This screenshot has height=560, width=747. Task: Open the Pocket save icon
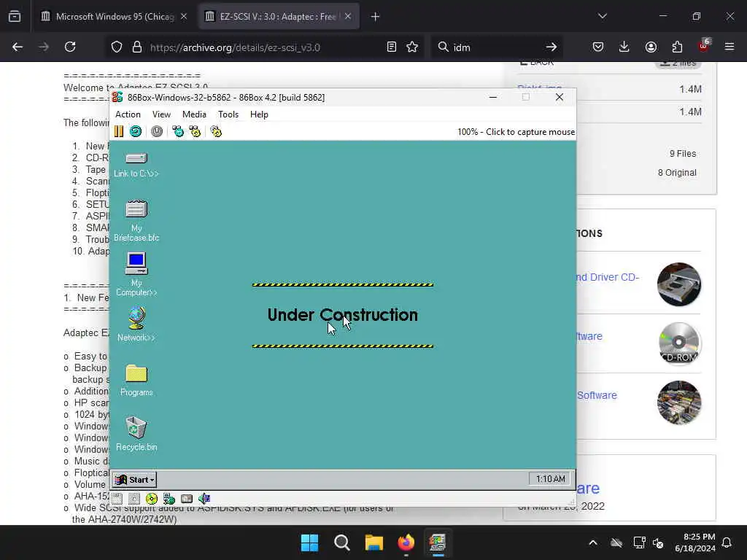tap(598, 47)
